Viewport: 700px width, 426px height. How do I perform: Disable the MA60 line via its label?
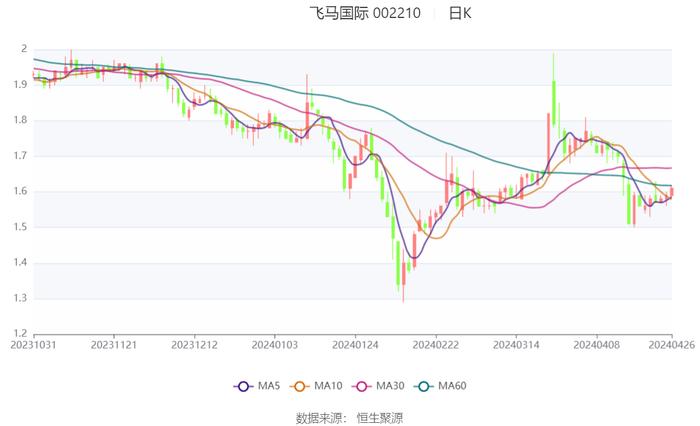point(452,386)
